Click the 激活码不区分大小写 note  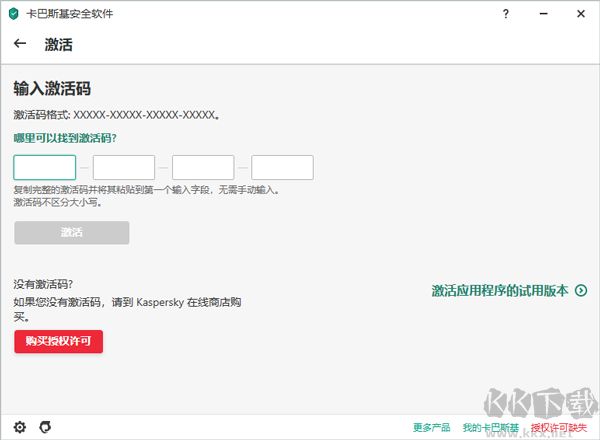point(58,202)
